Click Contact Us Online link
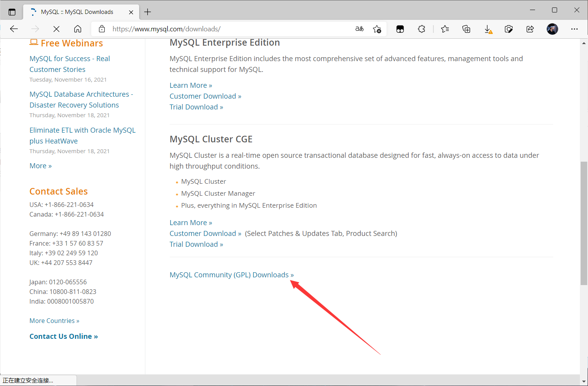This screenshot has height=386, width=588. tap(63, 336)
